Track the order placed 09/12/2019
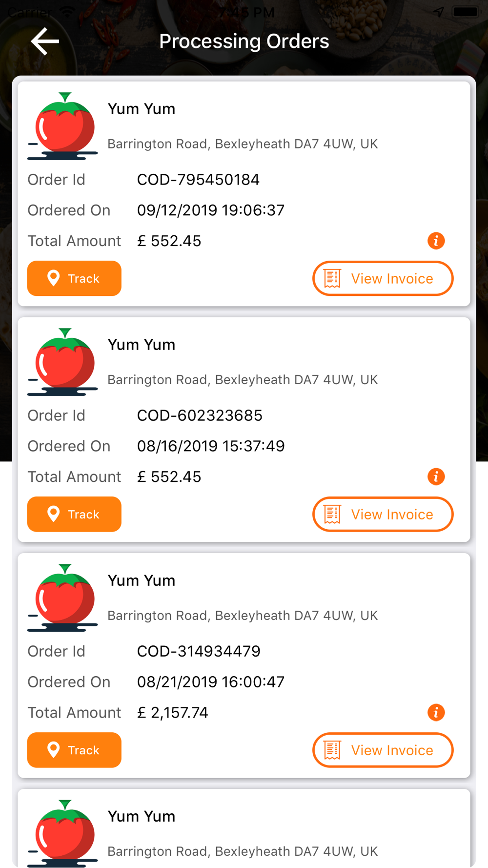488x868 pixels. point(74,278)
